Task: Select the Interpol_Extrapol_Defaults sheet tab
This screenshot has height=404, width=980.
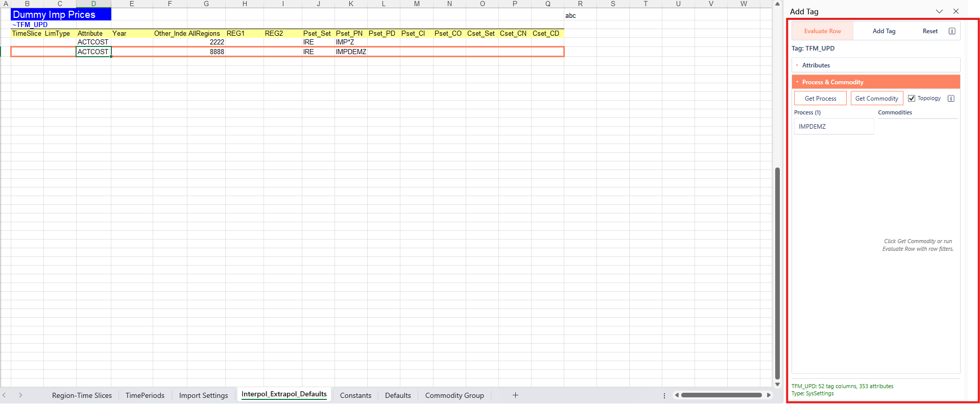Action: pyautogui.click(x=284, y=394)
